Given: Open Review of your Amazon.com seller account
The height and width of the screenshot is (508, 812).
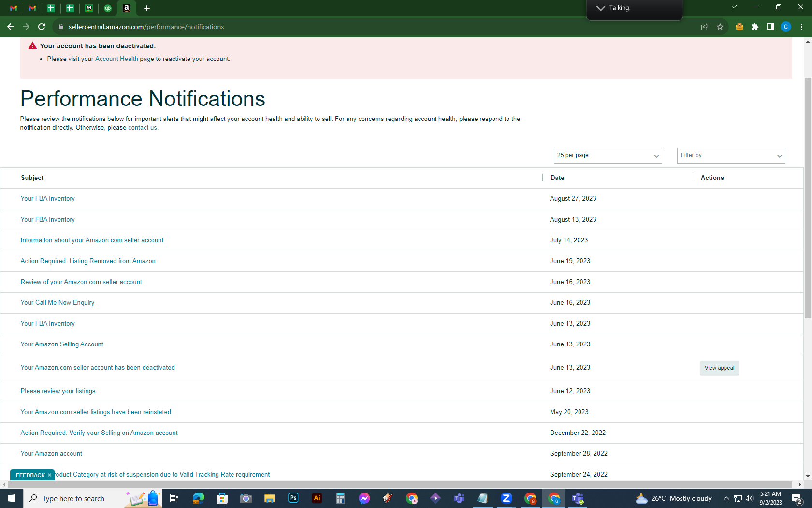Looking at the screenshot, I should pos(81,282).
